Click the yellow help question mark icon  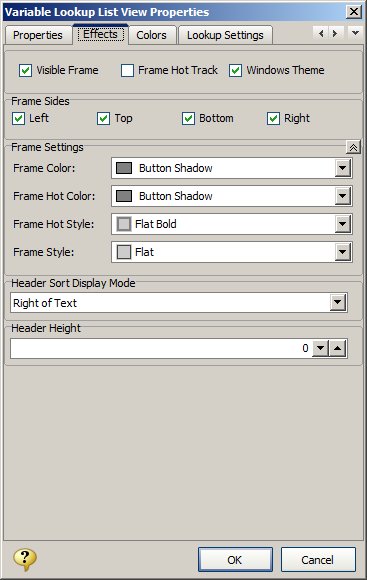(x=25, y=559)
